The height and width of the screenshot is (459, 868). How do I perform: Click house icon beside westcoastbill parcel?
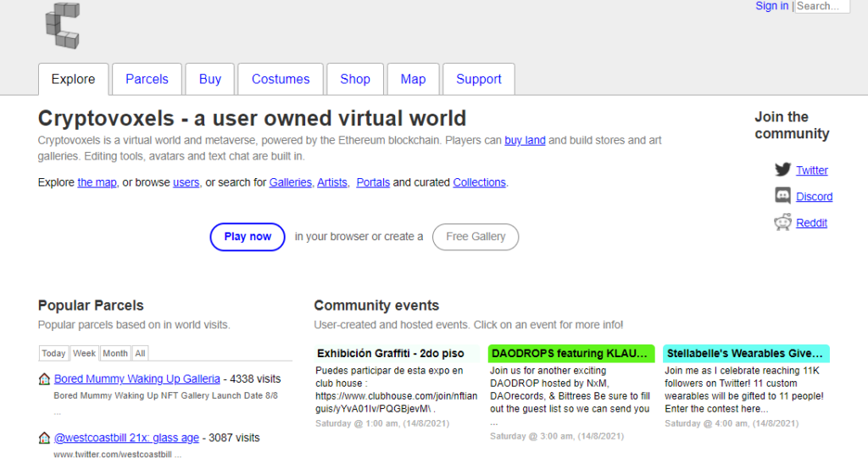point(44,439)
